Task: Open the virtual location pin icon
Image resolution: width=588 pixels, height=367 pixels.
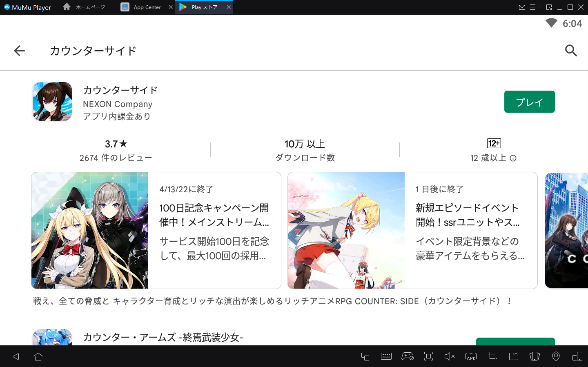Action: point(556,356)
